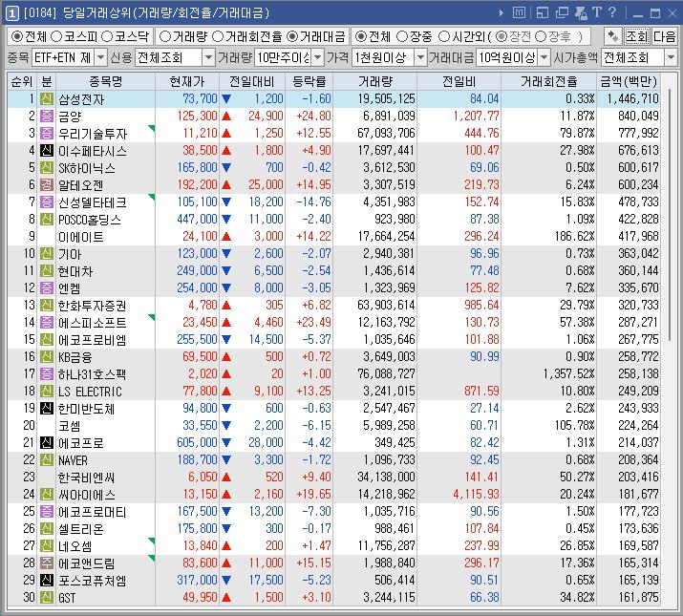Viewport: 683px width, 616px height.
Task: Open font settings with the T icon
Action: click(597, 12)
